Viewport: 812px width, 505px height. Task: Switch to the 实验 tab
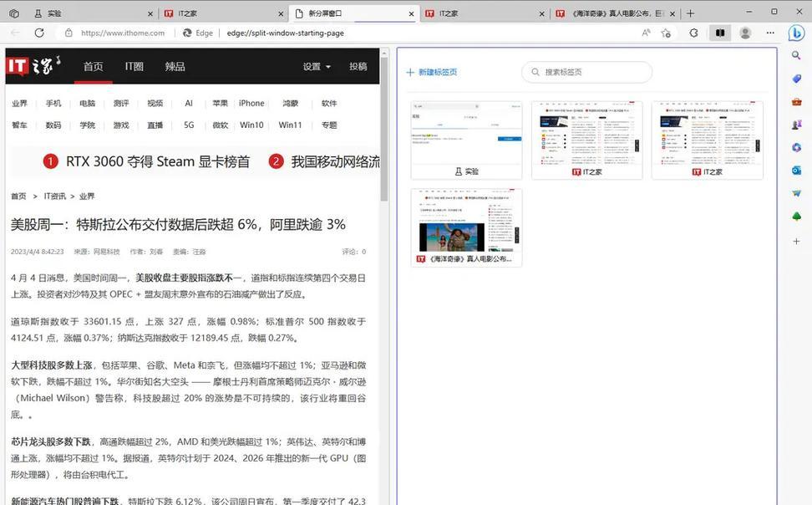tap(92, 13)
